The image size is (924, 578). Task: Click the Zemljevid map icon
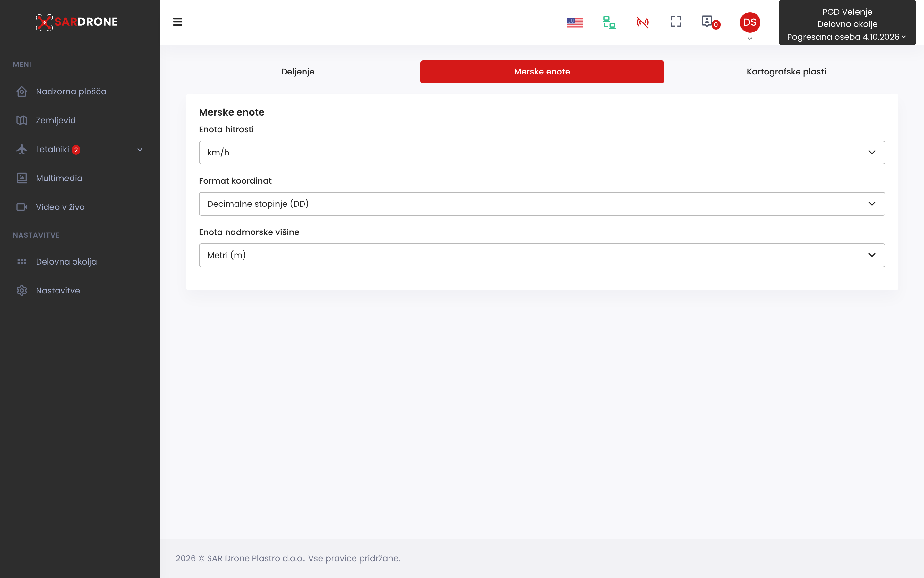click(x=22, y=120)
